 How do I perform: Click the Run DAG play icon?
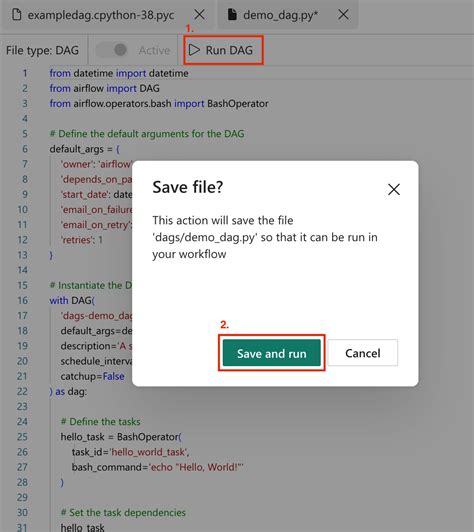point(194,50)
